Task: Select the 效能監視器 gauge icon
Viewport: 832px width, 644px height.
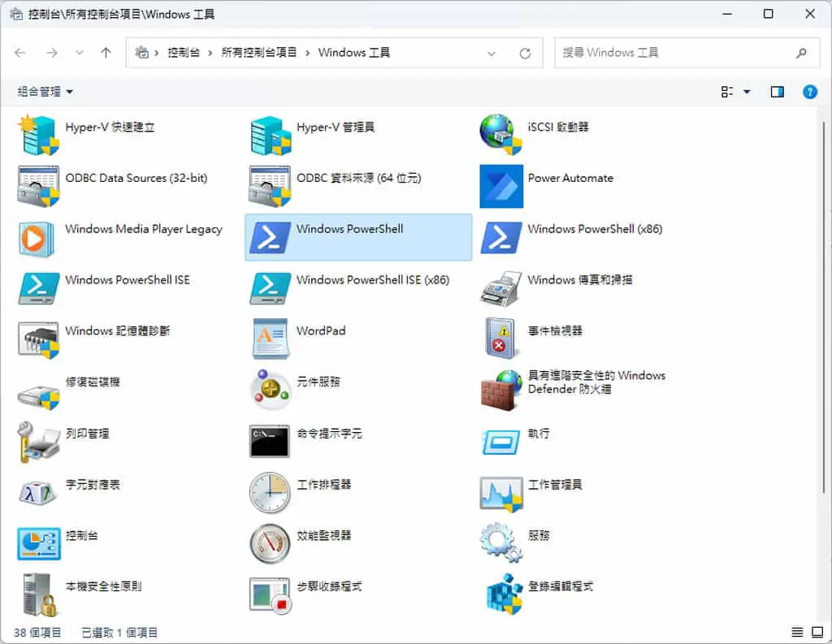Action: 270,543
